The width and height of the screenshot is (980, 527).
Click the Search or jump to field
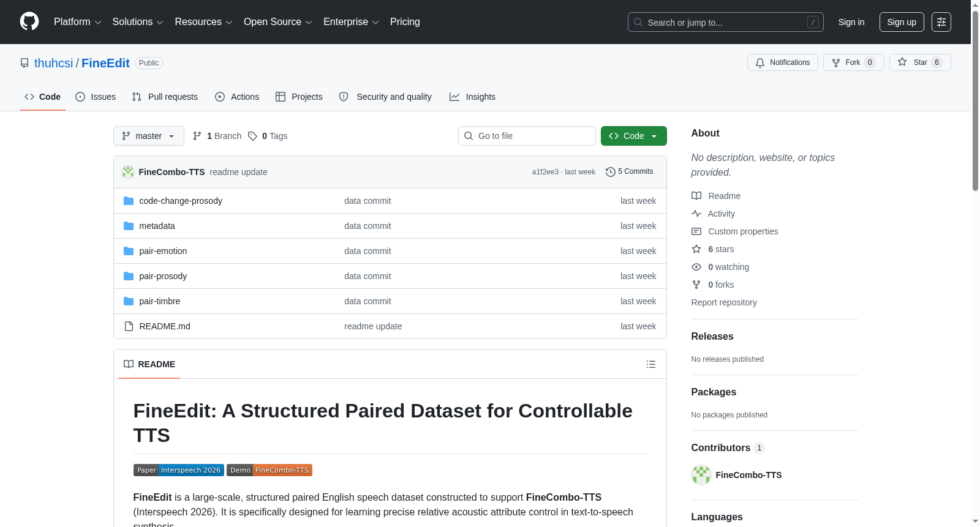(726, 22)
